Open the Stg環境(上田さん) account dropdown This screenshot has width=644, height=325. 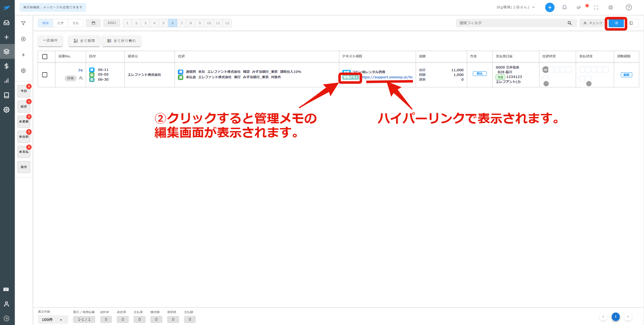coord(516,7)
